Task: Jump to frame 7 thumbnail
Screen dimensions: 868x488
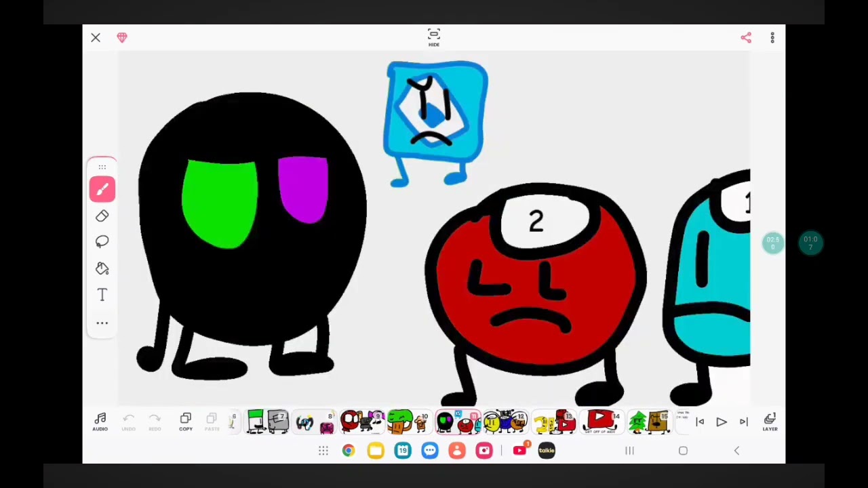Action: tap(266, 422)
